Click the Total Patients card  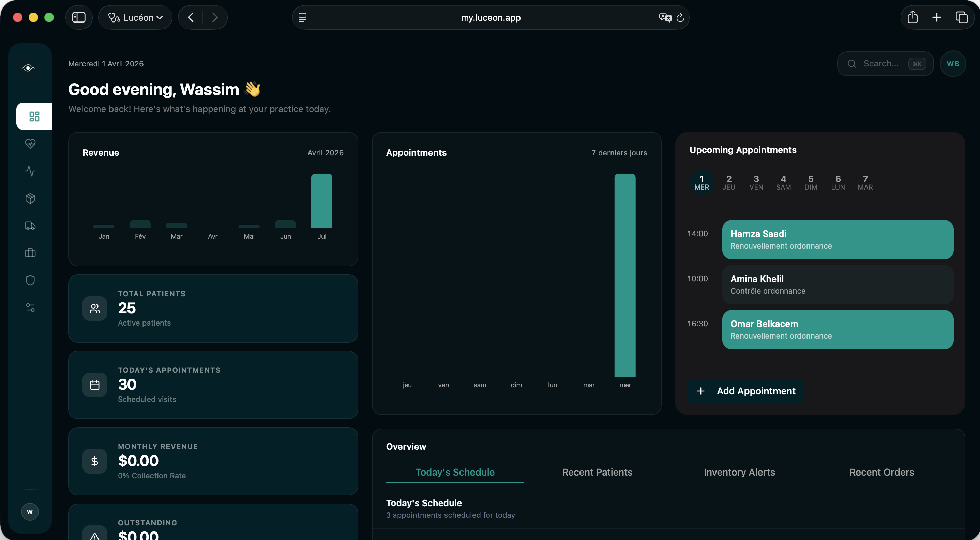click(213, 308)
